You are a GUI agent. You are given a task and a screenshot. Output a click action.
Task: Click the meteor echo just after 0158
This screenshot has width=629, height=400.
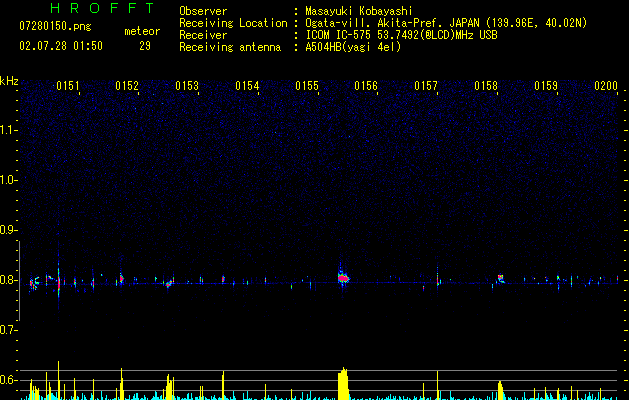click(500, 278)
